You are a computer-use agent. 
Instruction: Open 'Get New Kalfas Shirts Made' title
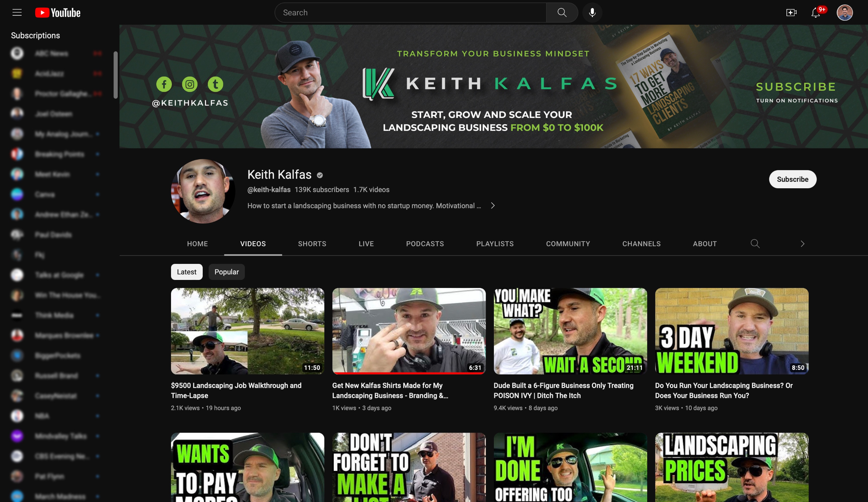tap(390, 390)
